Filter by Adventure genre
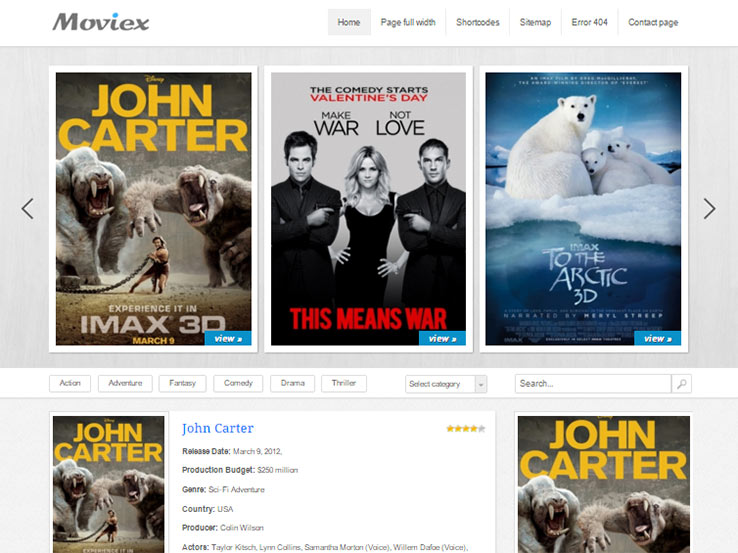This screenshot has height=553, width=738. [x=125, y=383]
